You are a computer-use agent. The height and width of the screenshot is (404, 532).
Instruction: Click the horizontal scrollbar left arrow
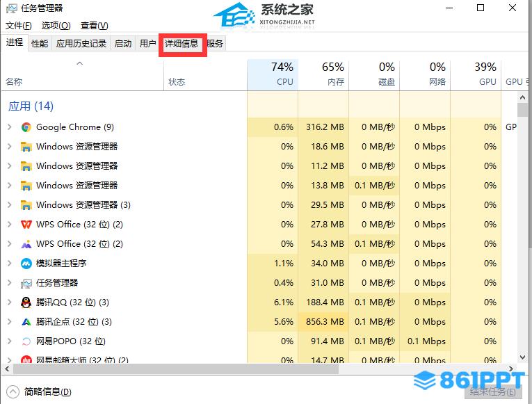[x=7, y=369]
